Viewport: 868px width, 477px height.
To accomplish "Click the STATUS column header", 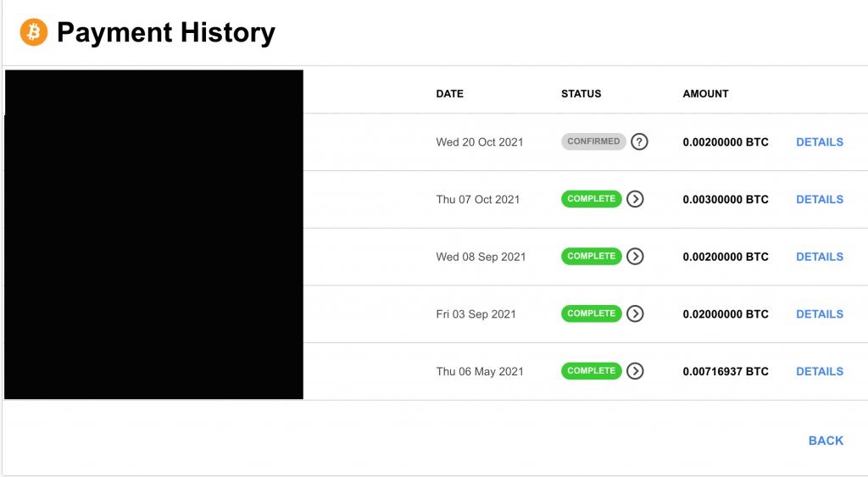I will pyautogui.click(x=581, y=94).
